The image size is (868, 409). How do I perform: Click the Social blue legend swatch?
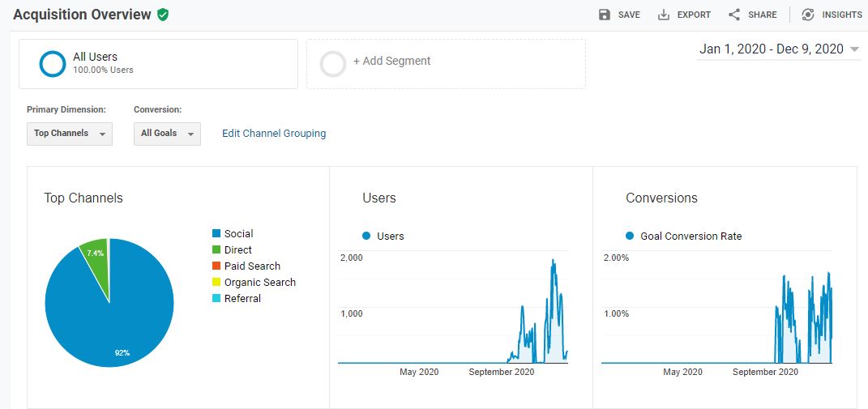[216, 234]
